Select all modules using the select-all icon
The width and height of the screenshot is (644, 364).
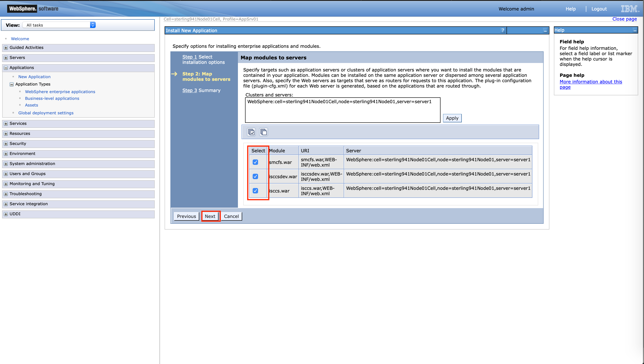click(251, 132)
